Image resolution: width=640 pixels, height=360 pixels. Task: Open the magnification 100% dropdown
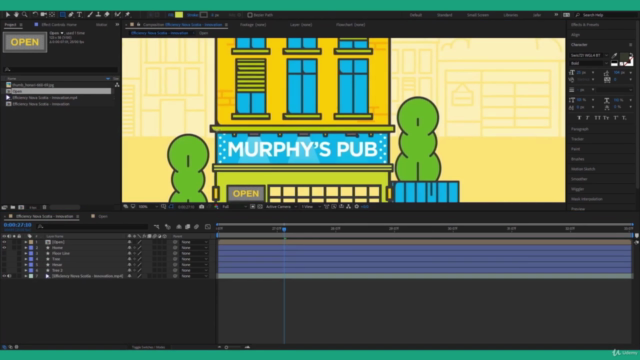pos(148,207)
